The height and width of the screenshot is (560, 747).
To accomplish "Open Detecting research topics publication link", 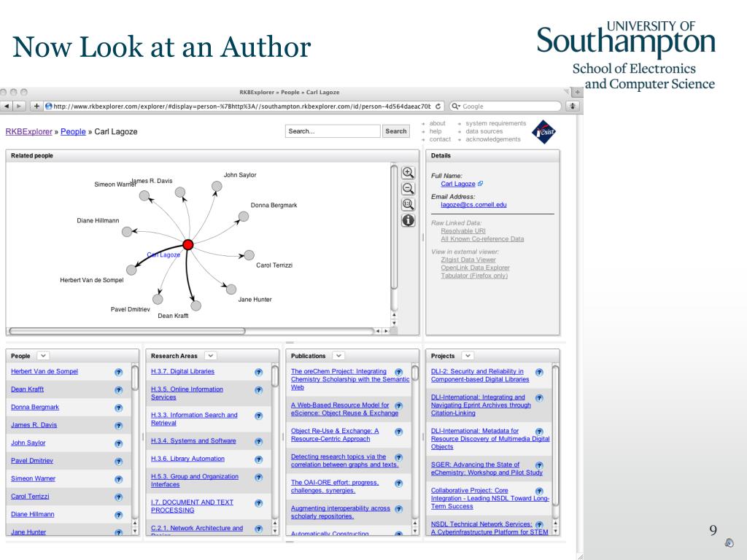I will pyautogui.click(x=344, y=461).
